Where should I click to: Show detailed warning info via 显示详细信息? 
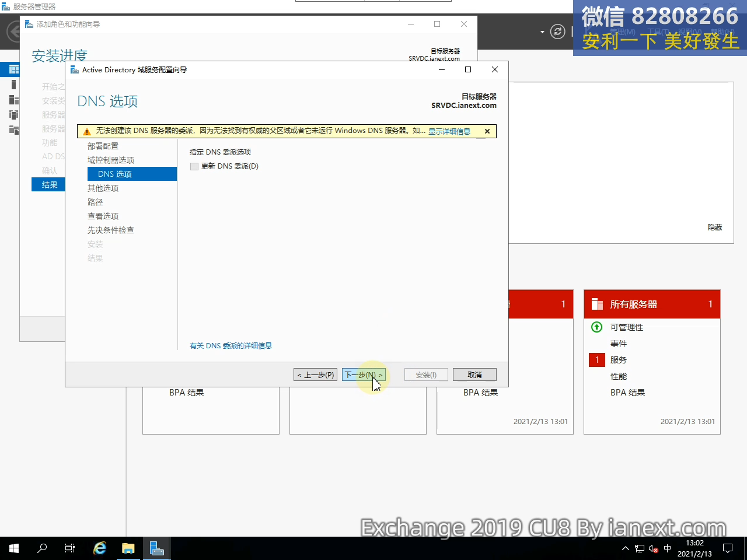449,131
